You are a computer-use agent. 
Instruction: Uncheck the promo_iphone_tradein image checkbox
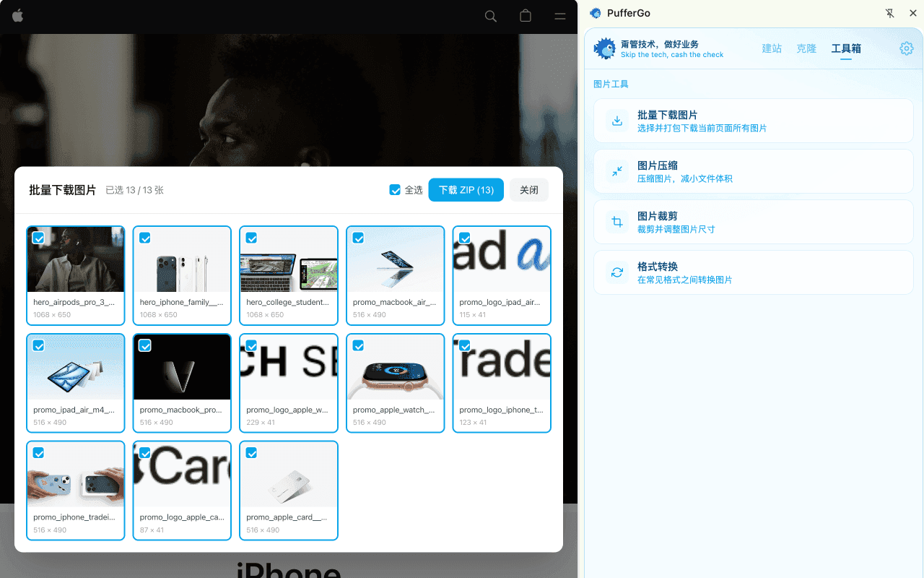(38, 453)
